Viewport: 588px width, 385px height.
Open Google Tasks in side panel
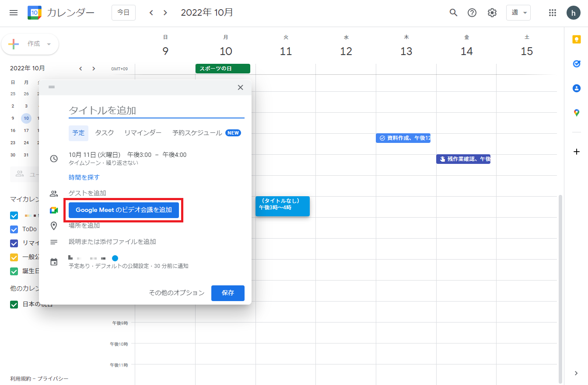[576, 64]
